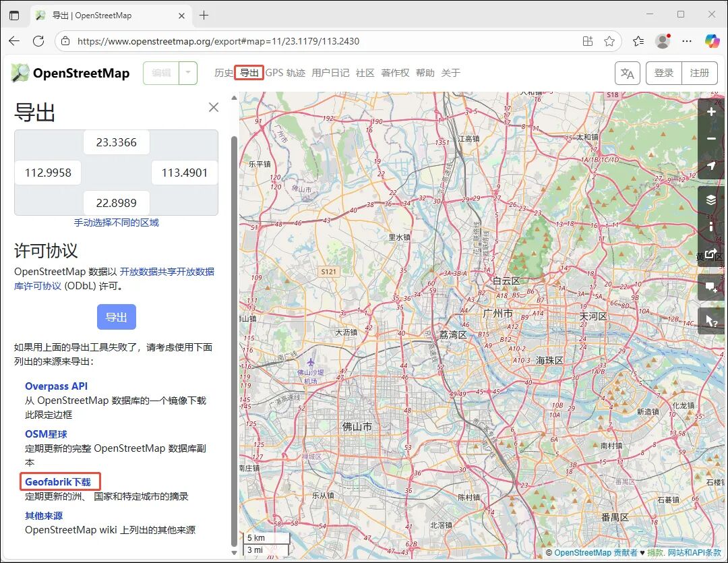The image size is (728, 563).
Task: Click the browser address bar URL
Action: click(218, 41)
